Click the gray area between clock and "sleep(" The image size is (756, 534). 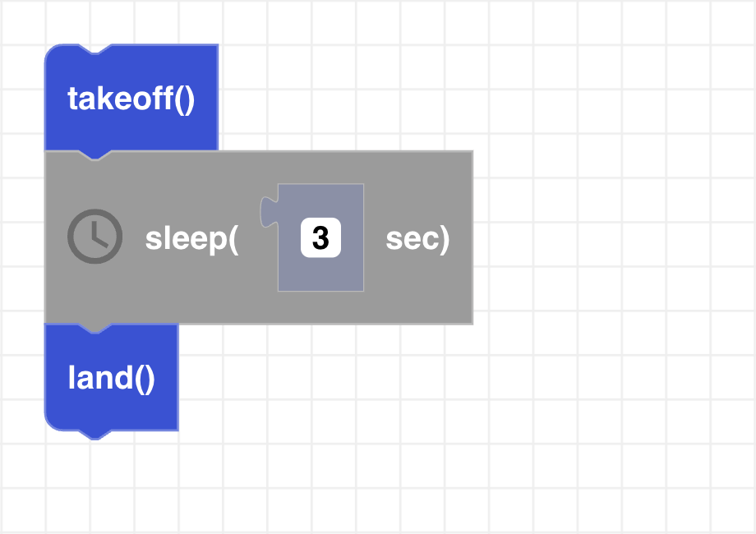tap(134, 238)
